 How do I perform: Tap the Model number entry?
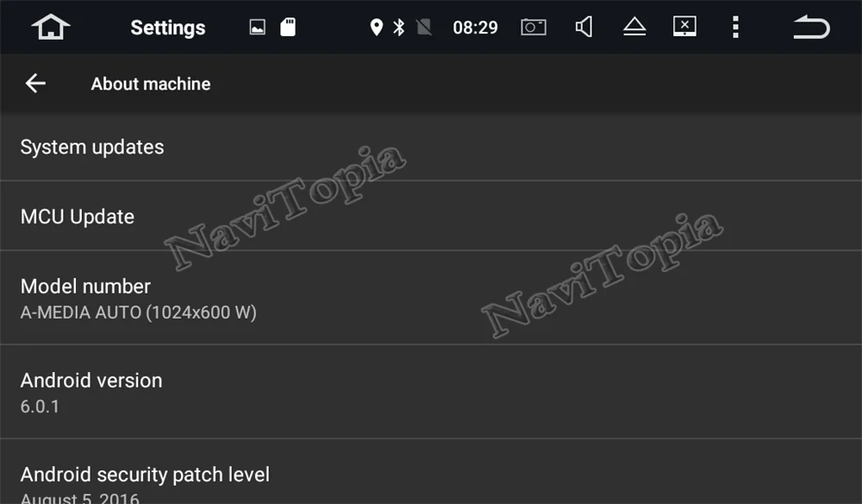pyautogui.click(x=431, y=298)
